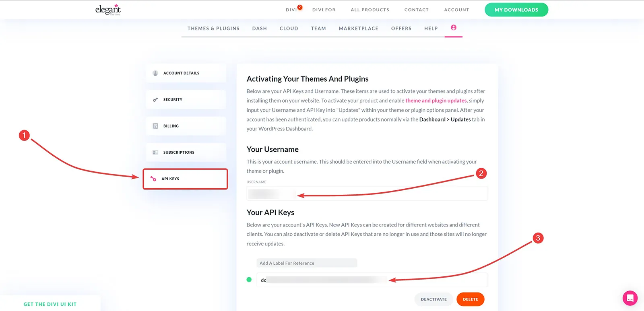Click the Subscriptions card icon
The height and width of the screenshot is (311, 644).
(x=155, y=152)
